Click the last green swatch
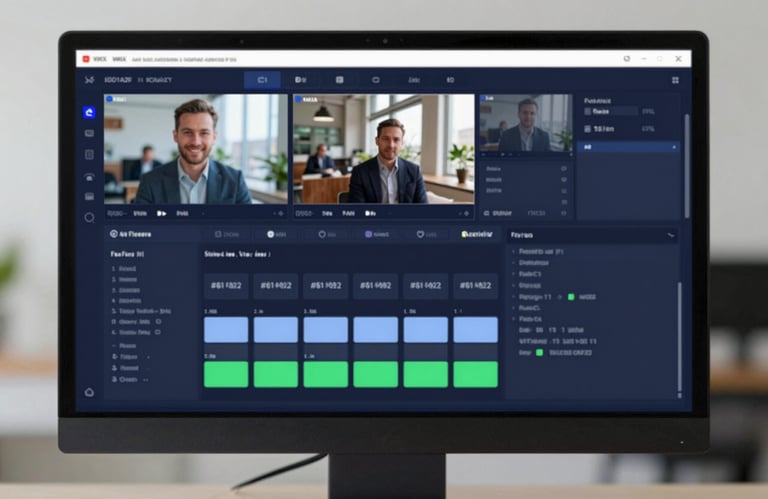Image resolution: width=768 pixels, height=499 pixels. pyautogui.click(x=476, y=375)
